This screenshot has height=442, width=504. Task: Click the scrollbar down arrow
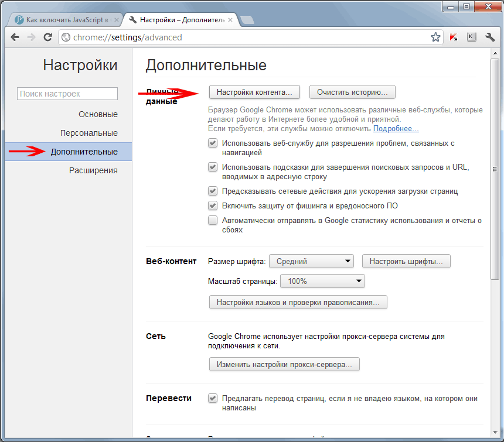[495, 433]
